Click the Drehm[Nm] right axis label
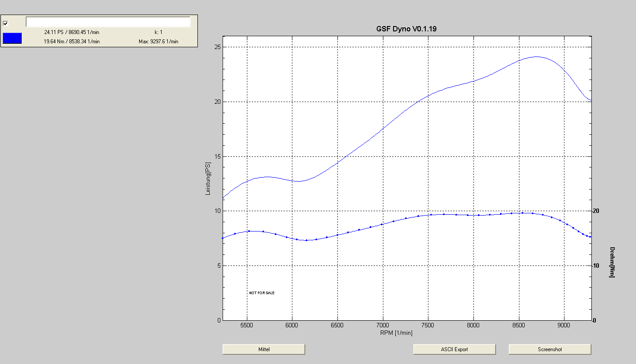The image size is (636, 364). pyautogui.click(x=611, y=262)
